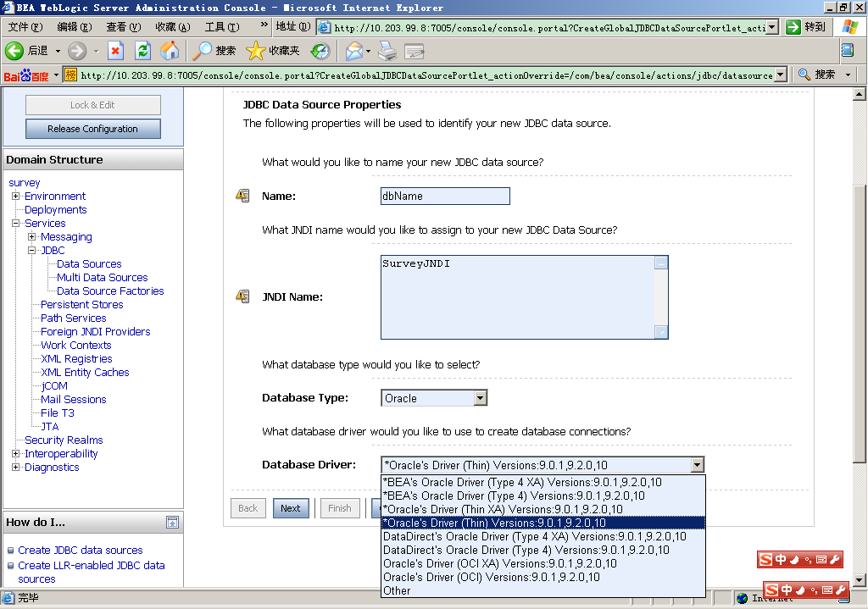Screen dimensions: 868x609
Task: Click Create JDBC data sources help link
Action: point(81,551)
